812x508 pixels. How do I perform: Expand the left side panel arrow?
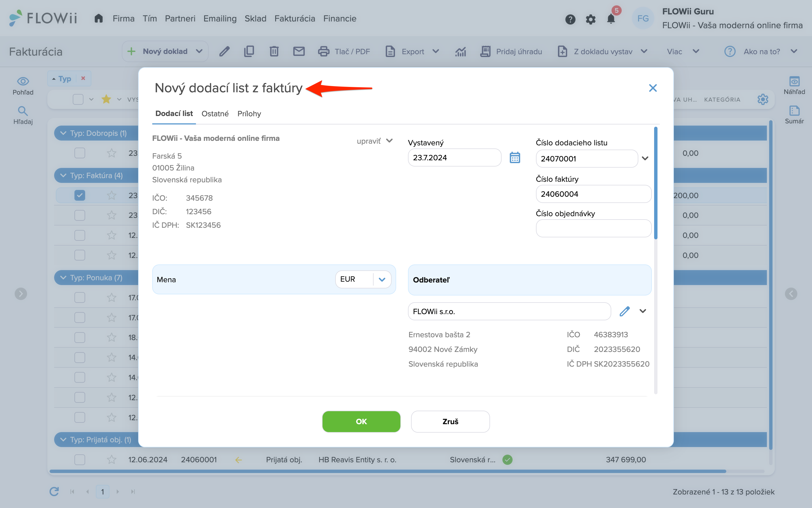[21, 294]
